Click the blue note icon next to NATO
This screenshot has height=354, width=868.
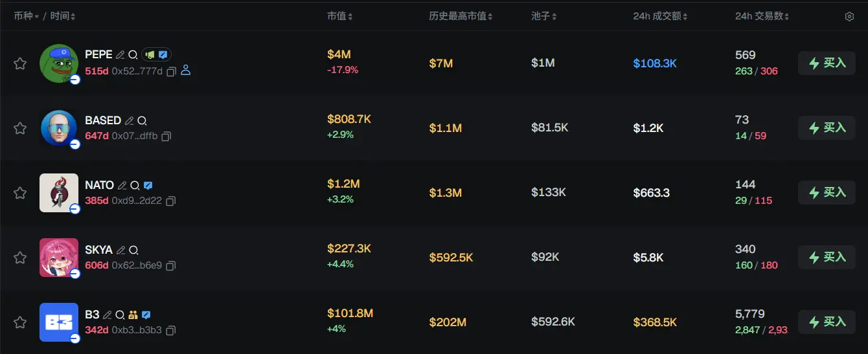[x=148, y=185]
